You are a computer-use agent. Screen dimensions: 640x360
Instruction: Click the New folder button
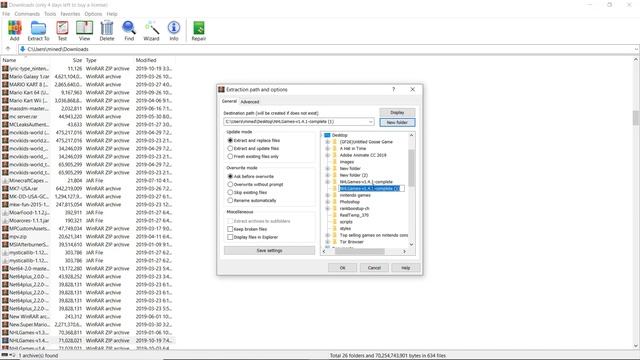click(x=397, y=122)
